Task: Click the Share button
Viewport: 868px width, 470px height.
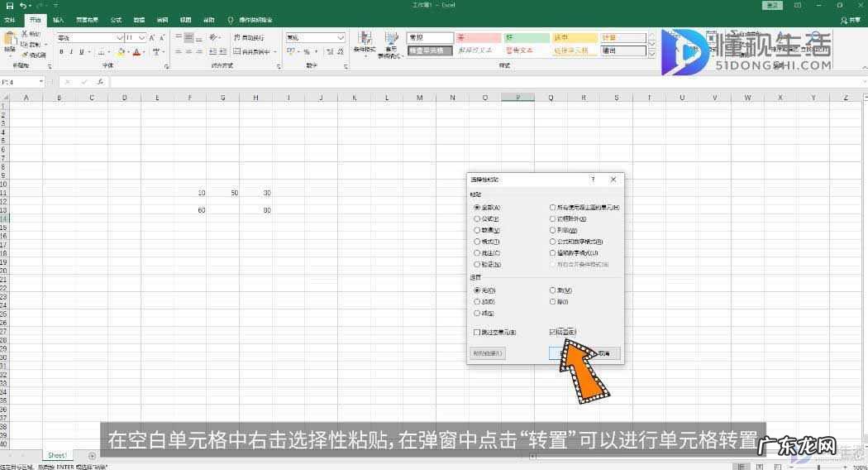Action: (851, 20)
